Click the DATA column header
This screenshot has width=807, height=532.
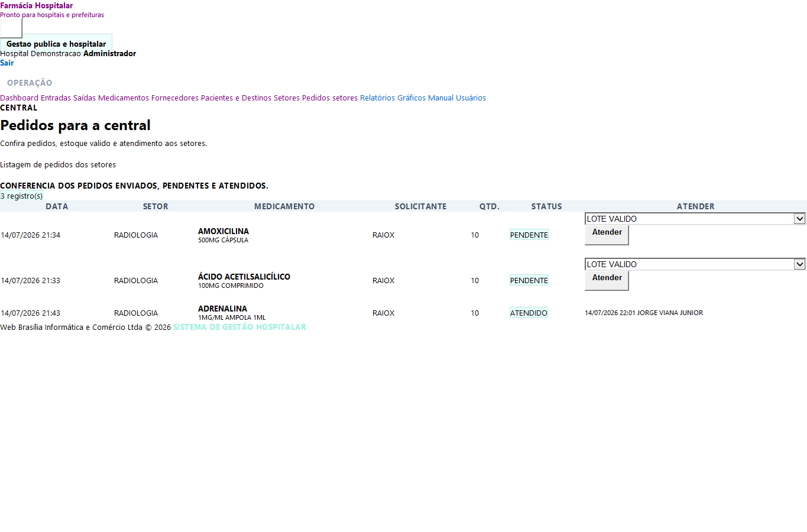click(x=57, y=206)
